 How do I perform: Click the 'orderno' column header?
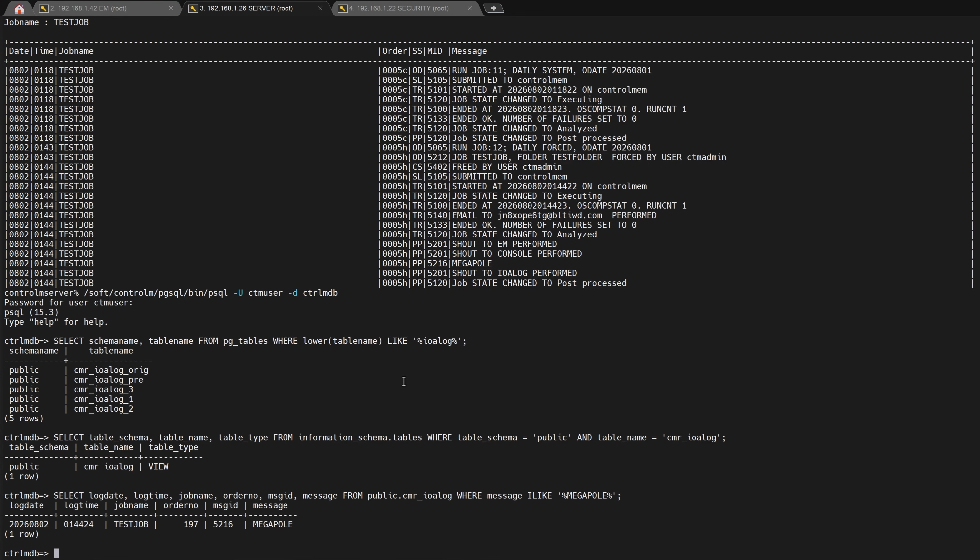pos(181,505)
